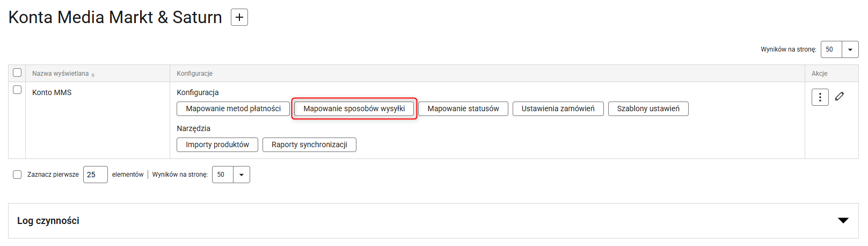Edit Konto MMS with the pencil icon
The image size is (868, 246).
[x=840, y=96]
